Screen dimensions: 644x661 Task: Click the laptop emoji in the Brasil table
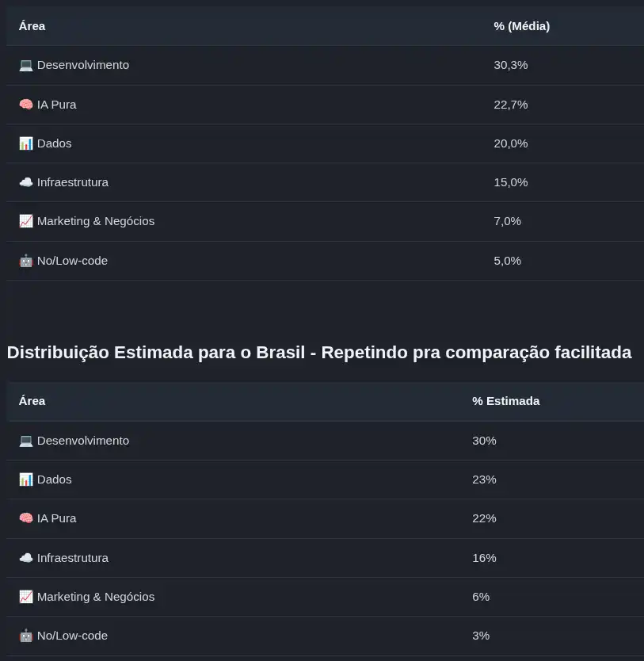pyautogui.click(x=26, y=441)
